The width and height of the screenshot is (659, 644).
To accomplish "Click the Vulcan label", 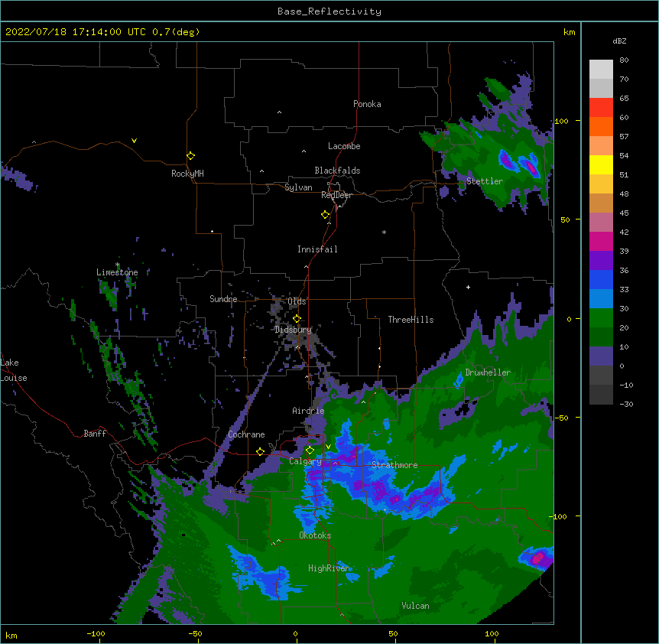I will point(415,606).
